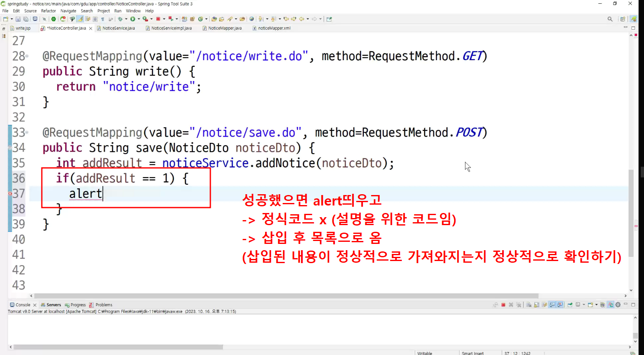Image resolution: width=644 pixels, height=355 pixels.
Task: Click the Forward navigation arrow in toolbar
Action: tap(314, 19)
